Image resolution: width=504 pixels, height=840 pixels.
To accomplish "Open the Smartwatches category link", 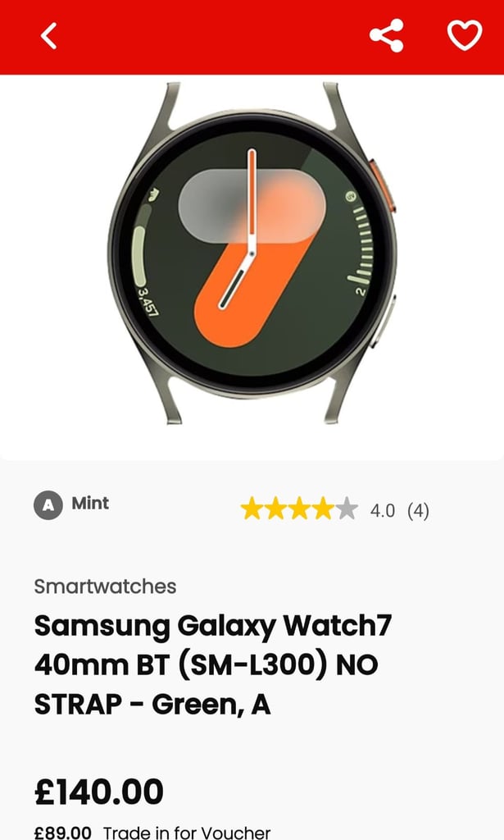I will point(105,587).
